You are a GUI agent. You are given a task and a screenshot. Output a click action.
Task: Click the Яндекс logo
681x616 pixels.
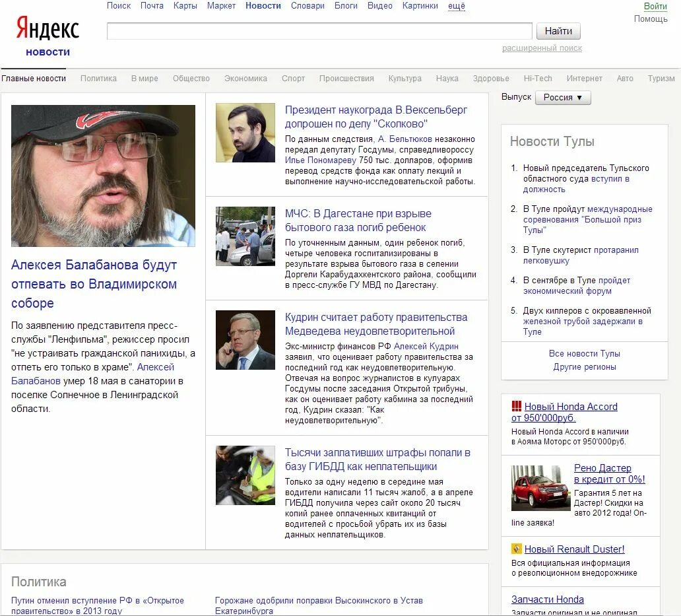48,28
